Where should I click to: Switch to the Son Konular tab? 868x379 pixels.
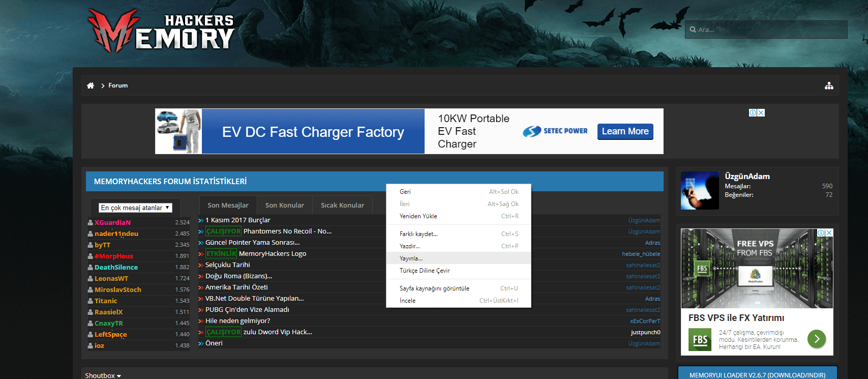click(285, 205)
